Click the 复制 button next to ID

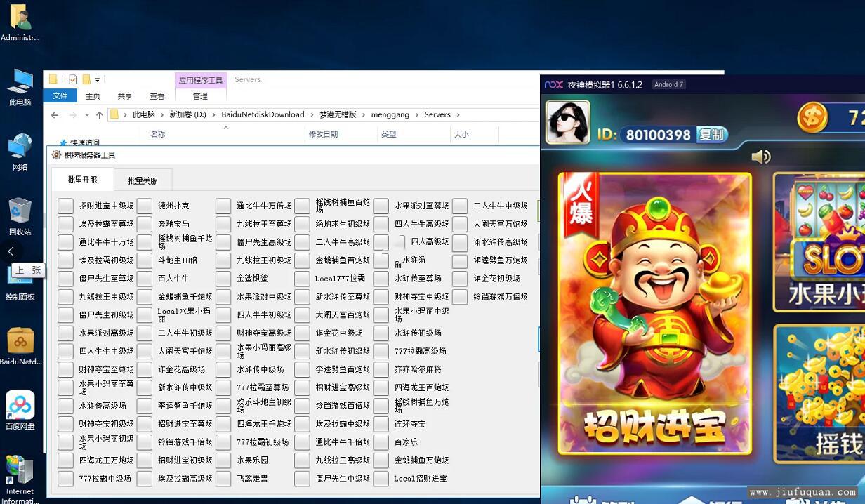pos(711,134)
